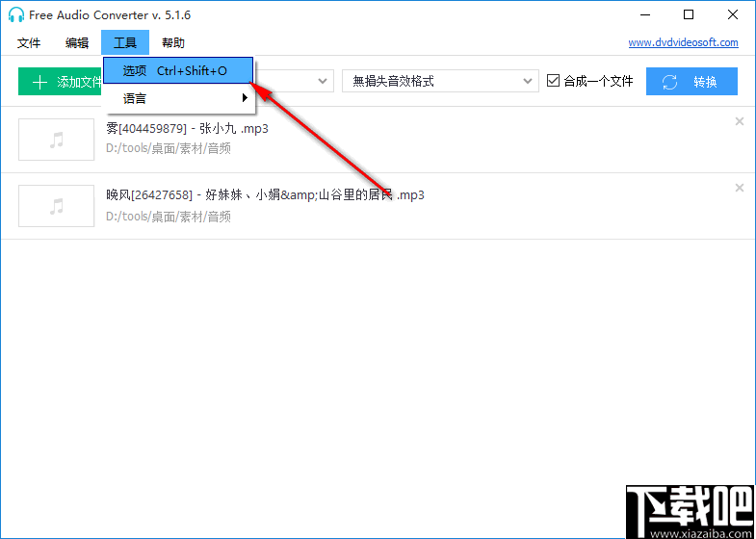Visit www.dvdvideosoft.com link

(x=683, y=43)
